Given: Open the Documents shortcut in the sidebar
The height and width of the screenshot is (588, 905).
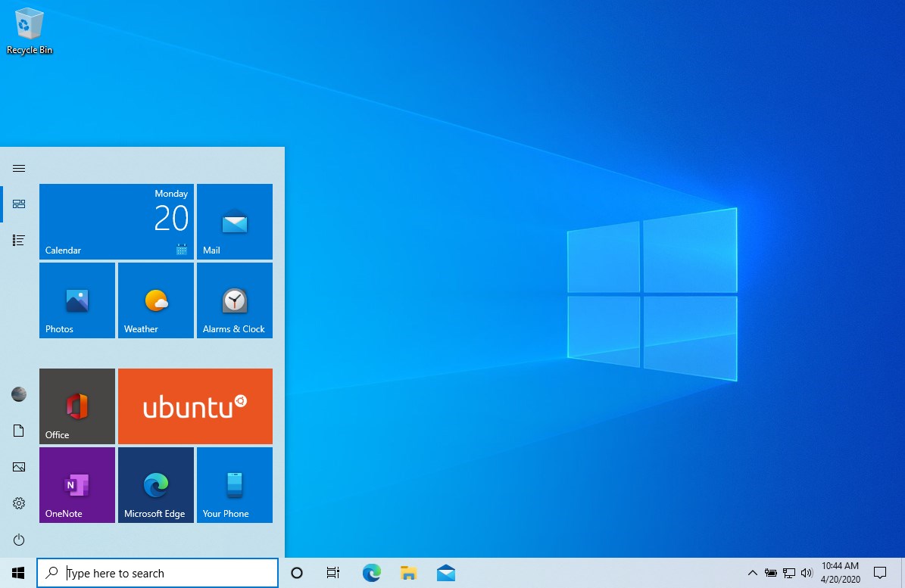Looking at the screenshot, I should point(19,431).
